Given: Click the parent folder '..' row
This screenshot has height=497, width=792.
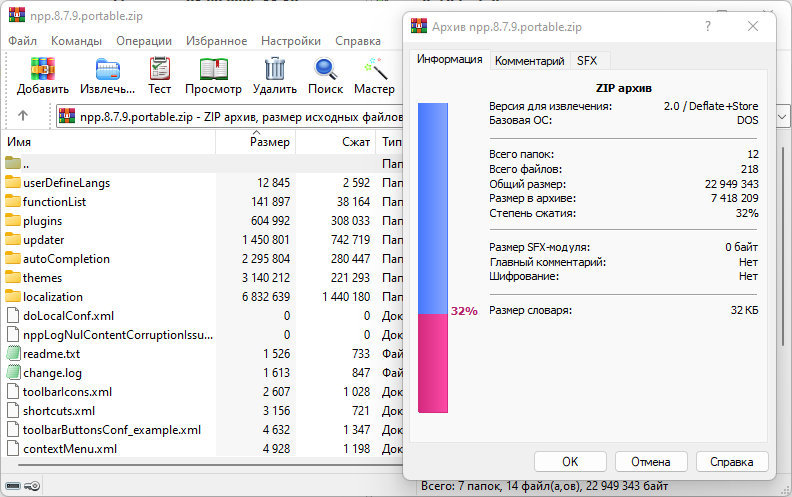Looking at the screenshot, I should pyautogui.click(x=204, y=164).
